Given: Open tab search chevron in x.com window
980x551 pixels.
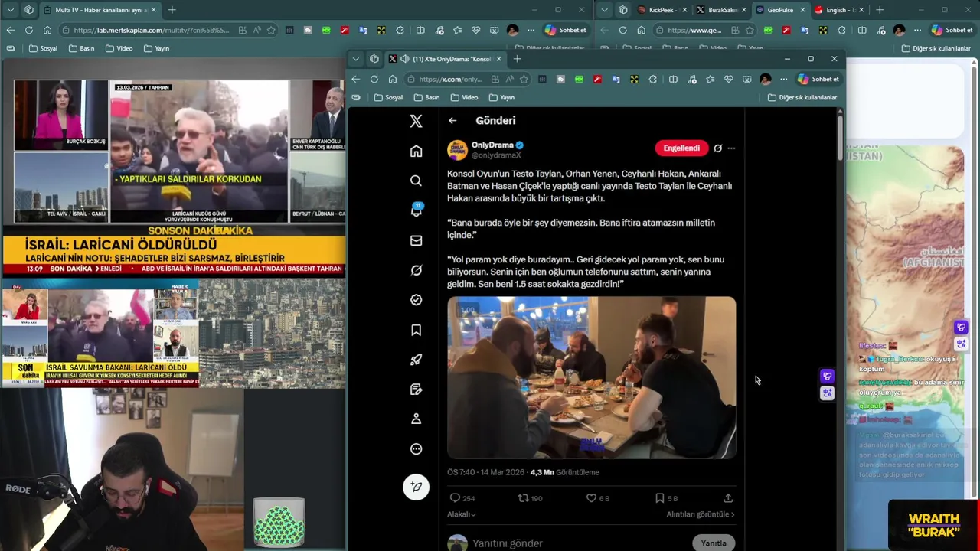Looking at the screenshot, I should tap(355, 59).
